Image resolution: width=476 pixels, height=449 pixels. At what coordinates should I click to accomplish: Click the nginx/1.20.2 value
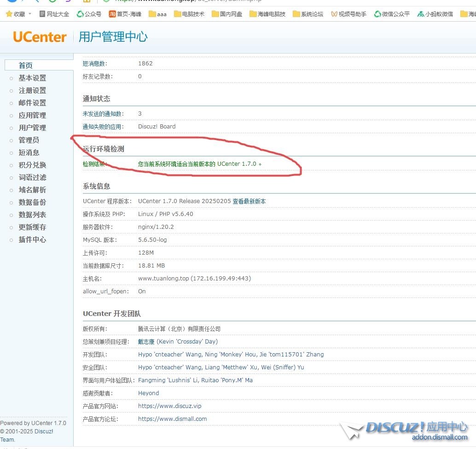156,227
